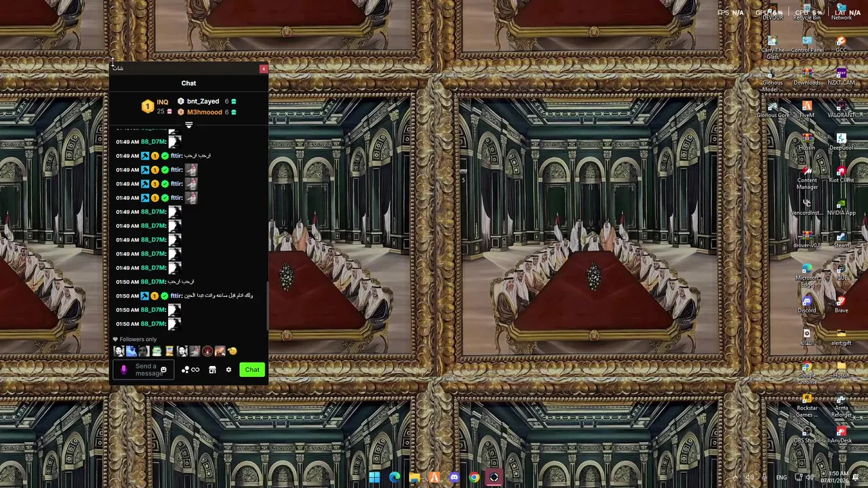Click username M3hmoood in leaderboard

(204, 112)
